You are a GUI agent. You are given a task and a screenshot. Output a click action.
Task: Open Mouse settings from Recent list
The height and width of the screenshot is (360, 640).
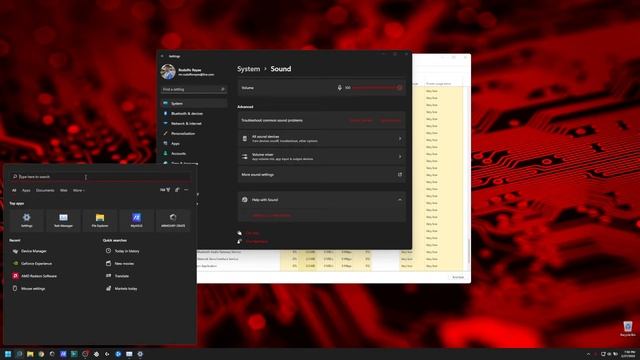click(x=29, y=289)
